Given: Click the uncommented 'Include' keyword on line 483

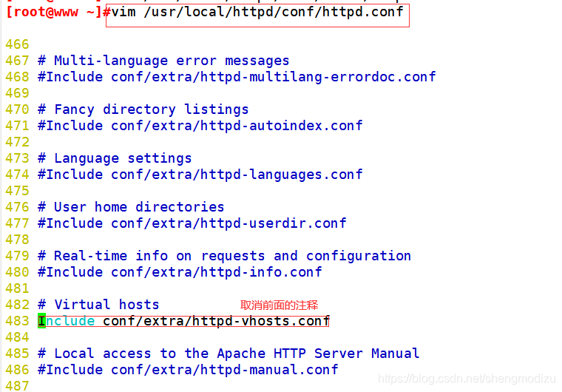Looking at the screenshot, I should click(x=67, y=321).
